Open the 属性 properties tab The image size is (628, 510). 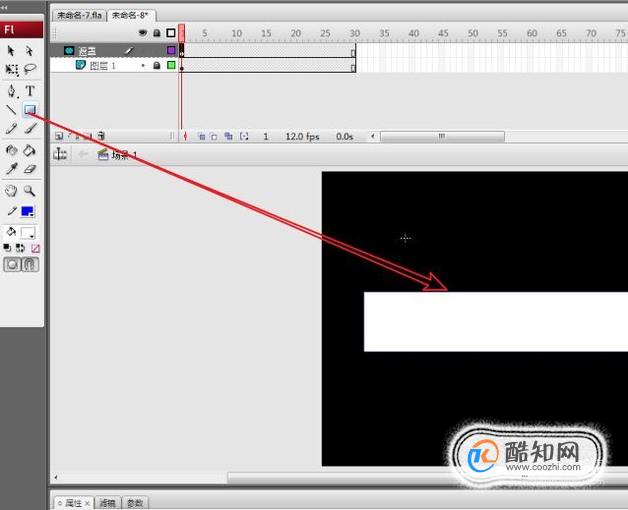click(x=73, y=503)
